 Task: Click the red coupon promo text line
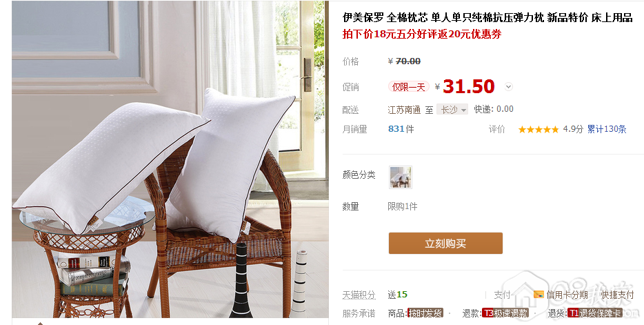click(422, 34)
